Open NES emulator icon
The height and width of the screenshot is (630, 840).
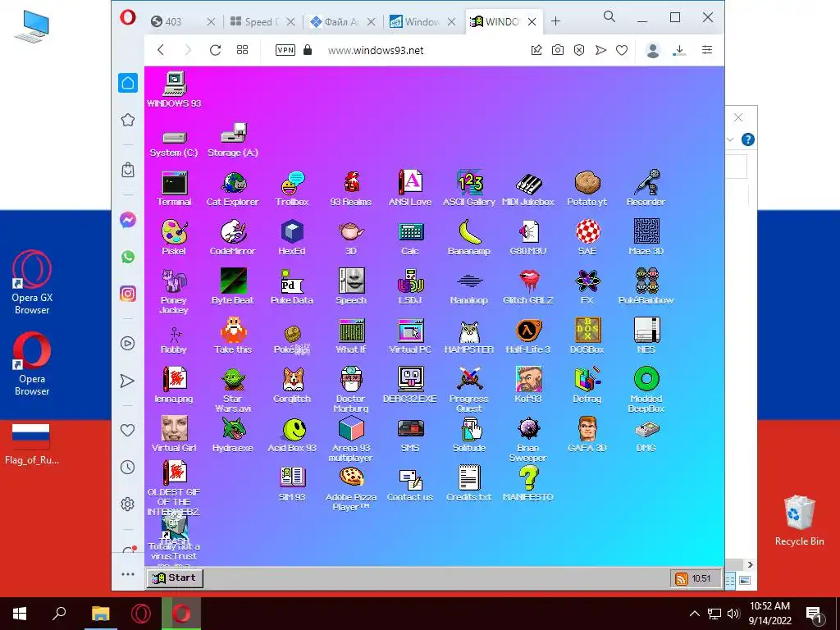(x=646, y=331)
